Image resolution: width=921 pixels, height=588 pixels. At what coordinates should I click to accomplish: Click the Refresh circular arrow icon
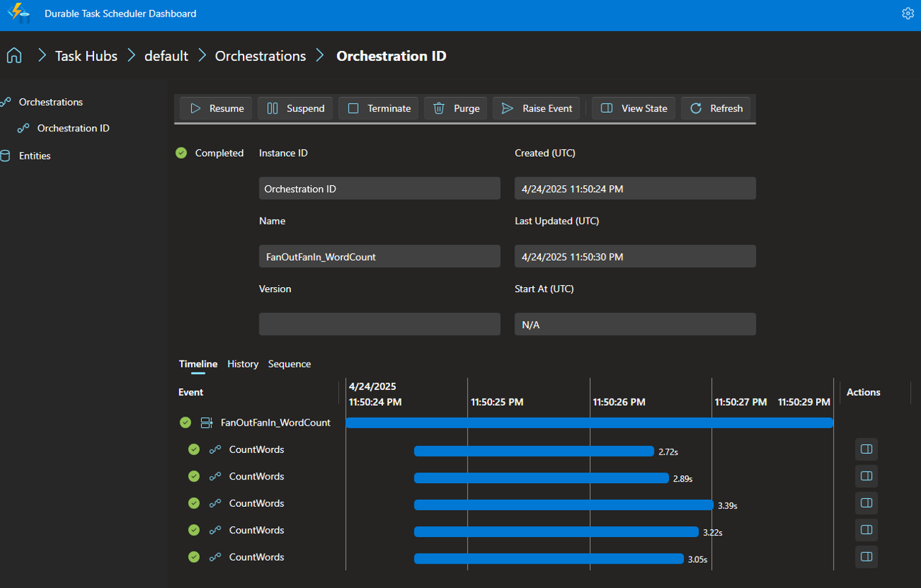(695, 108)
